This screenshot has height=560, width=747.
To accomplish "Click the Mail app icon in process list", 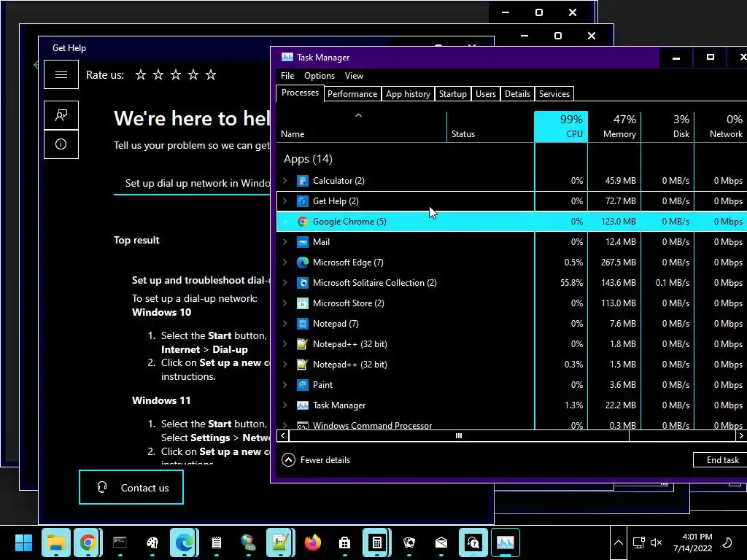I will [x=302, y=242].
